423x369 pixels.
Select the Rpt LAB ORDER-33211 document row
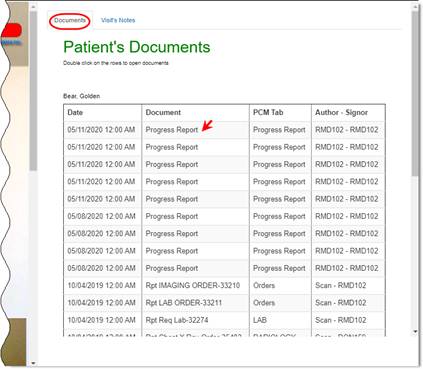224,303
